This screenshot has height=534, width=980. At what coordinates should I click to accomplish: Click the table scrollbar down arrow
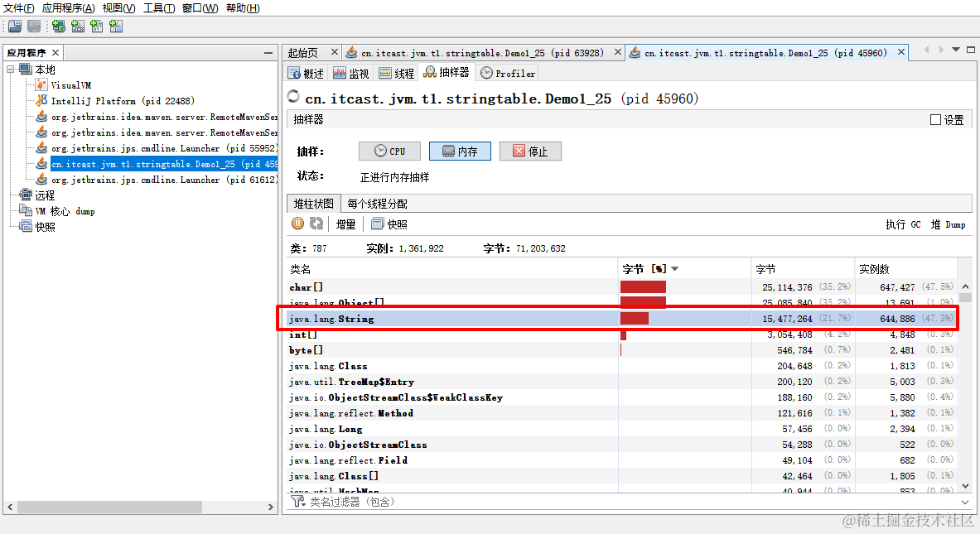(x=966, y=485)
